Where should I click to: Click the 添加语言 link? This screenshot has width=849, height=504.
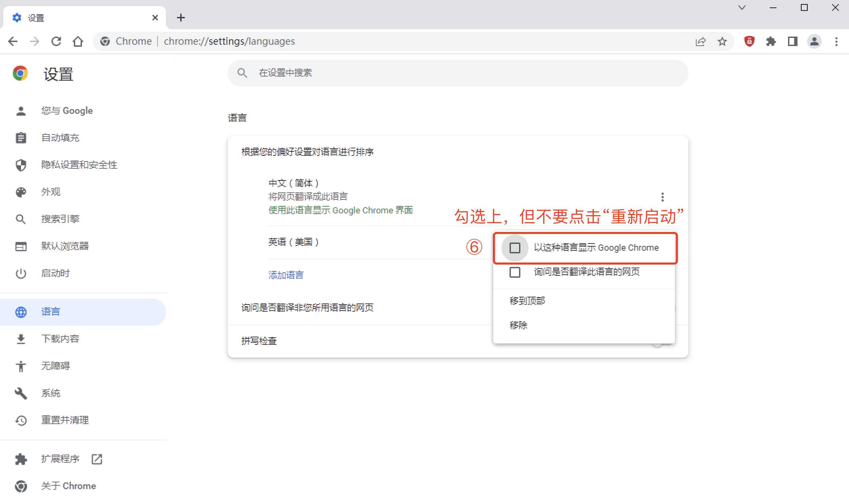click(286, 275)
